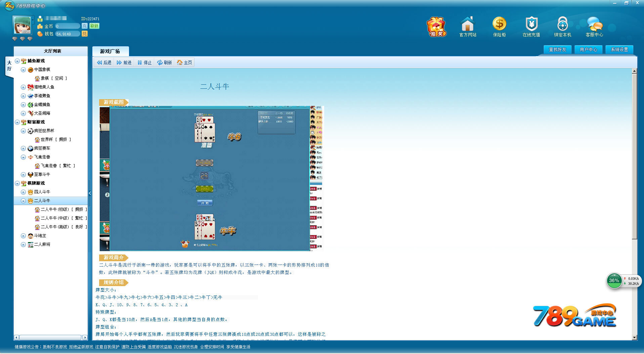Select 斗地主 game icon

pyautogui.click(x=31, y=236)
